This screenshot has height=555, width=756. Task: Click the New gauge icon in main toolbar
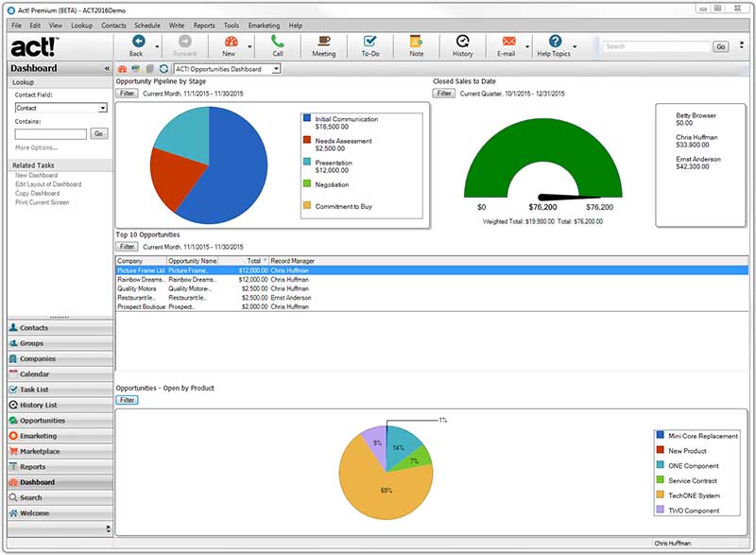tap(231, 42)
